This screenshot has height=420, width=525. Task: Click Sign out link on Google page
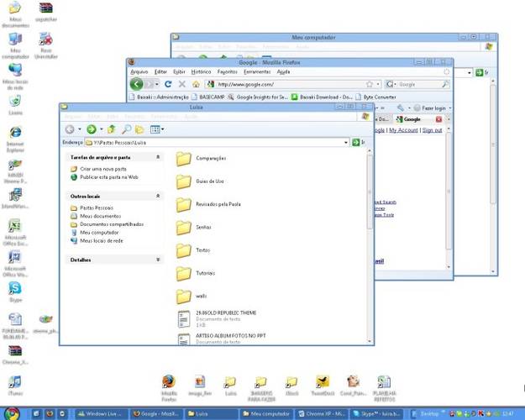432,130
